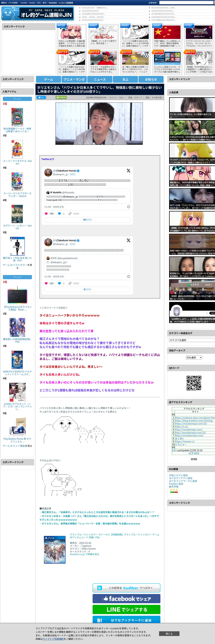Open the Amazon.co.jp で詳細を見る link
This screenshot has height=644, width=215.
pos(84,554)
